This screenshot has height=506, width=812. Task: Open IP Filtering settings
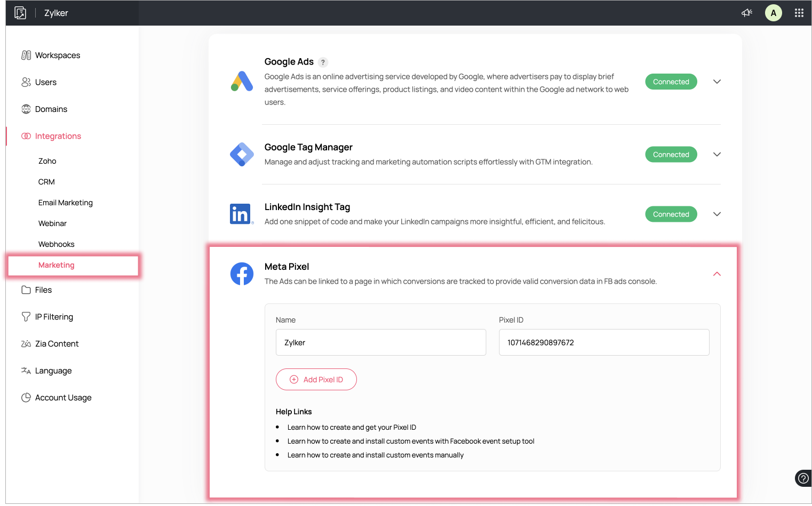(x=54, y=317)
